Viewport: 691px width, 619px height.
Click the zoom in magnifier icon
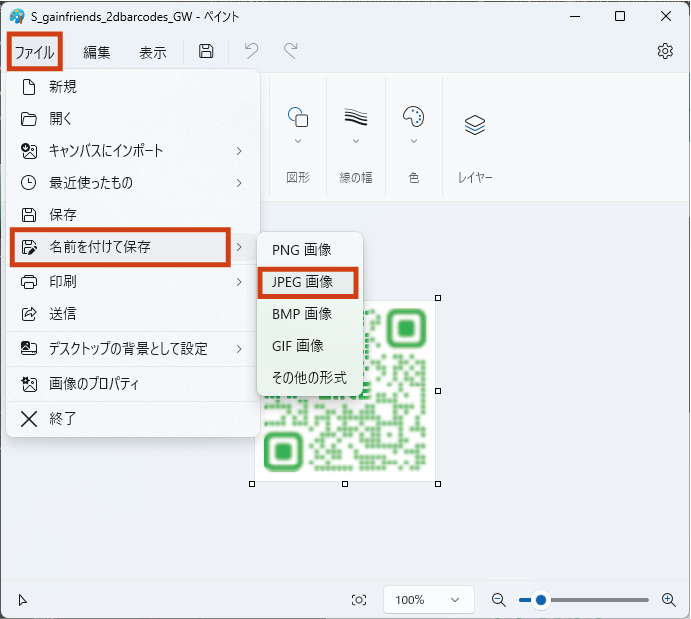click(669, 600)
